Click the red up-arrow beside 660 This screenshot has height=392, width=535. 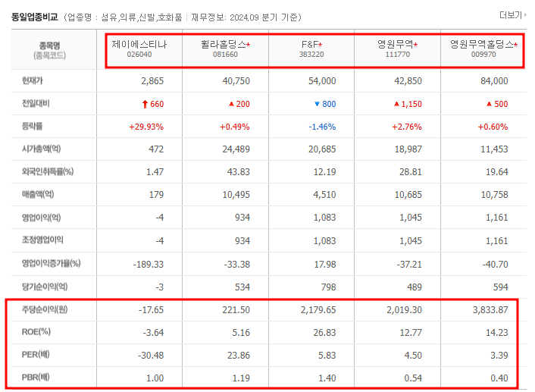pyautogui.click(x=145, y=104)
